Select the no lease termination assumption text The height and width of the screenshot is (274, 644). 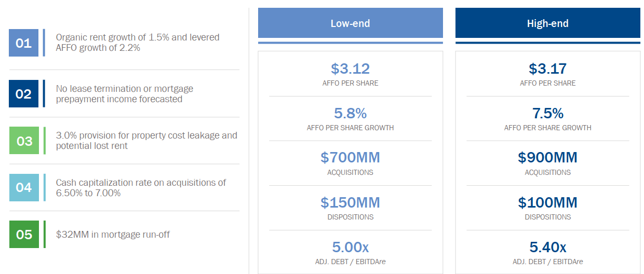pos(125,94)
